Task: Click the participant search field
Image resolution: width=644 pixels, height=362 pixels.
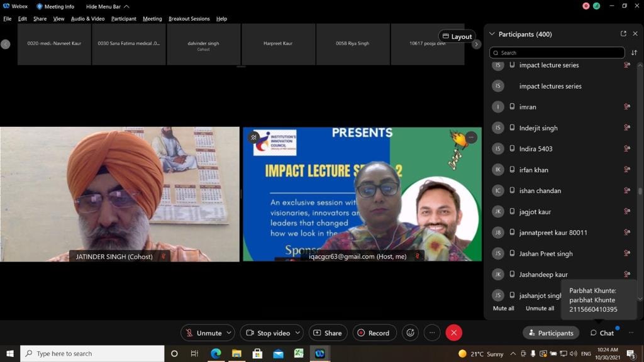Action: [557, 53]
